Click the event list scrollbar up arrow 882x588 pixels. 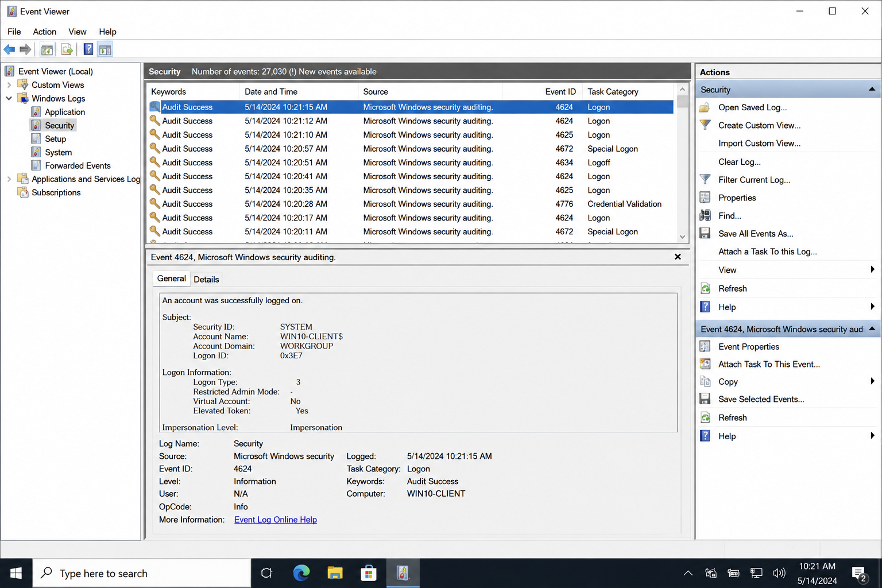pos(682,89)
